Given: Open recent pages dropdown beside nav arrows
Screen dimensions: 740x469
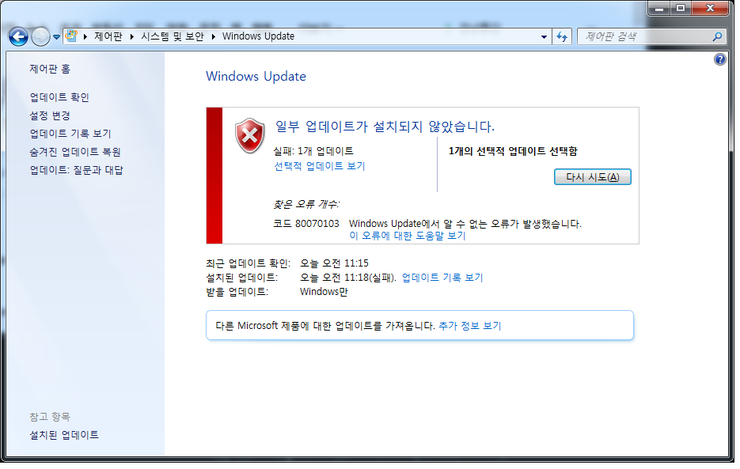Looking at the screenshot, I should coord(56,37).
